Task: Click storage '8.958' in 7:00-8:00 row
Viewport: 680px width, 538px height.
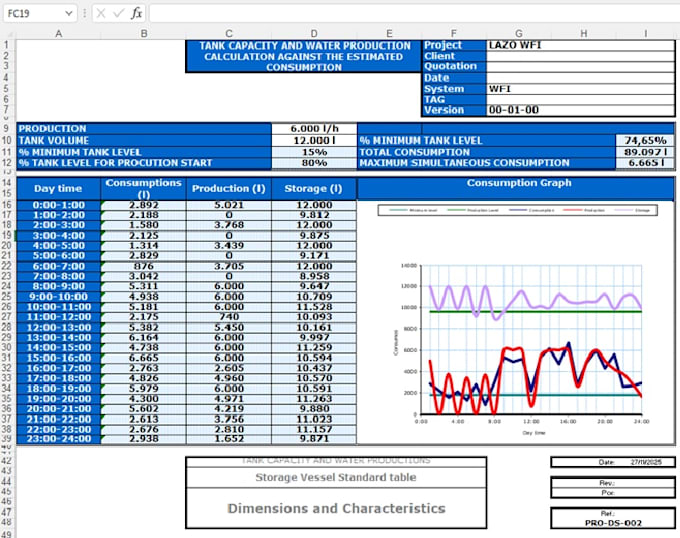Action: coord(314,276)
